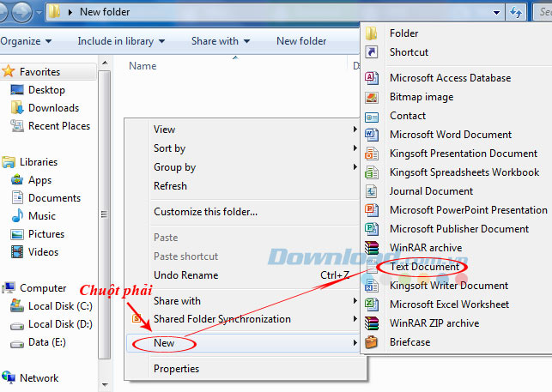
Task: Click the WinRAR archive icon
Action: [x=372, y=248]
